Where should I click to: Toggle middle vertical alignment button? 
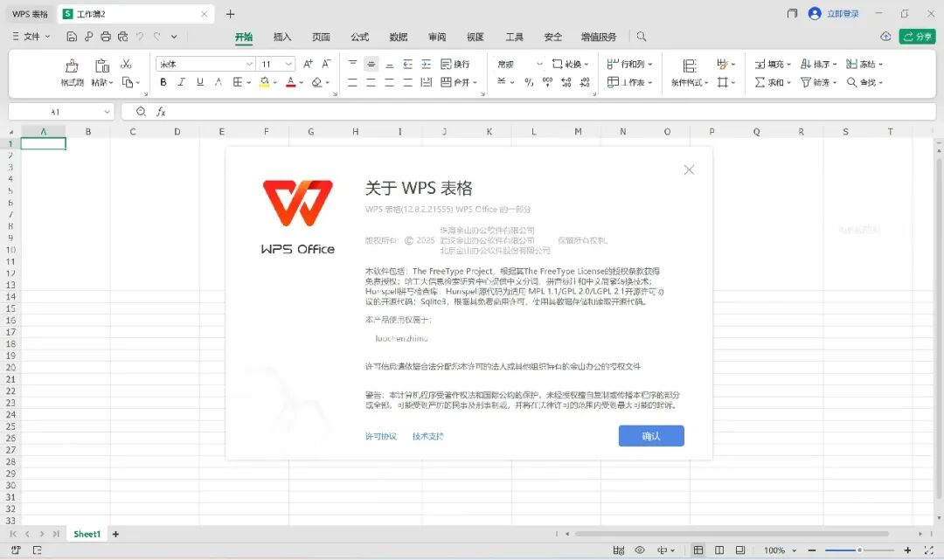coord(371,64)
